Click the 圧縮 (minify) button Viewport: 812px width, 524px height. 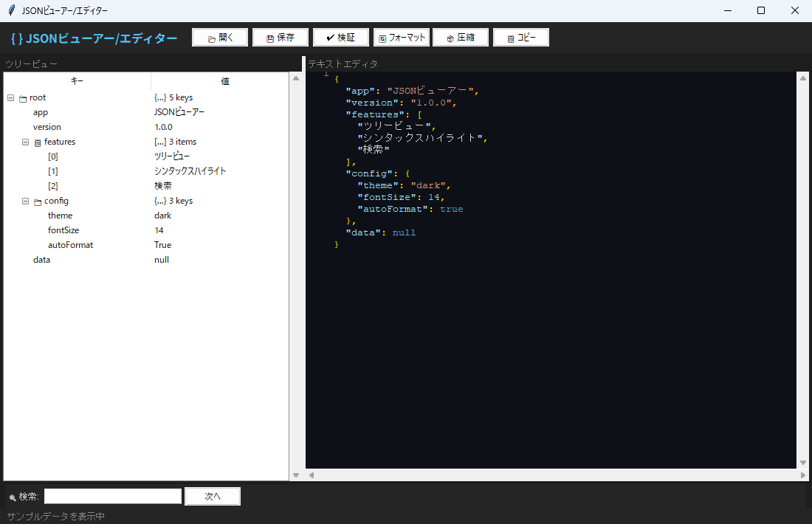point(461,38)
